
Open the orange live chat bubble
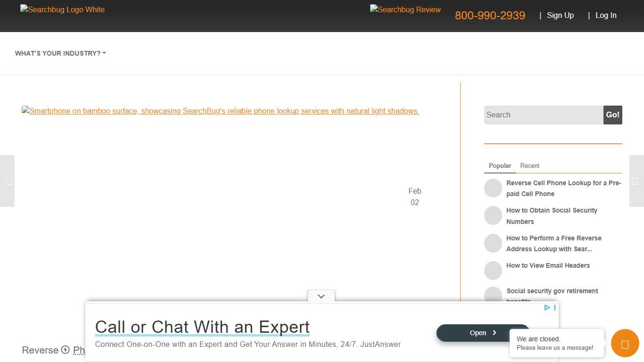pos(625,343)
